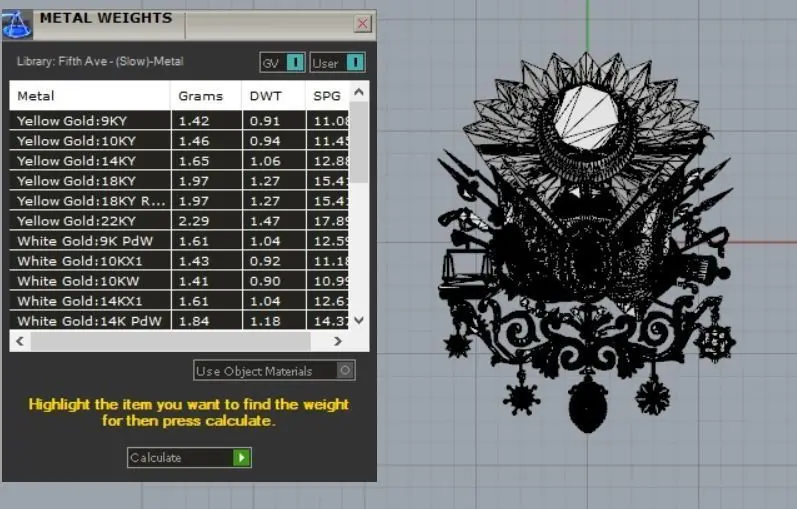Viewport: 797px width, 509px height.
Task: Sort by the DWT column header
Action: (273, 96)
